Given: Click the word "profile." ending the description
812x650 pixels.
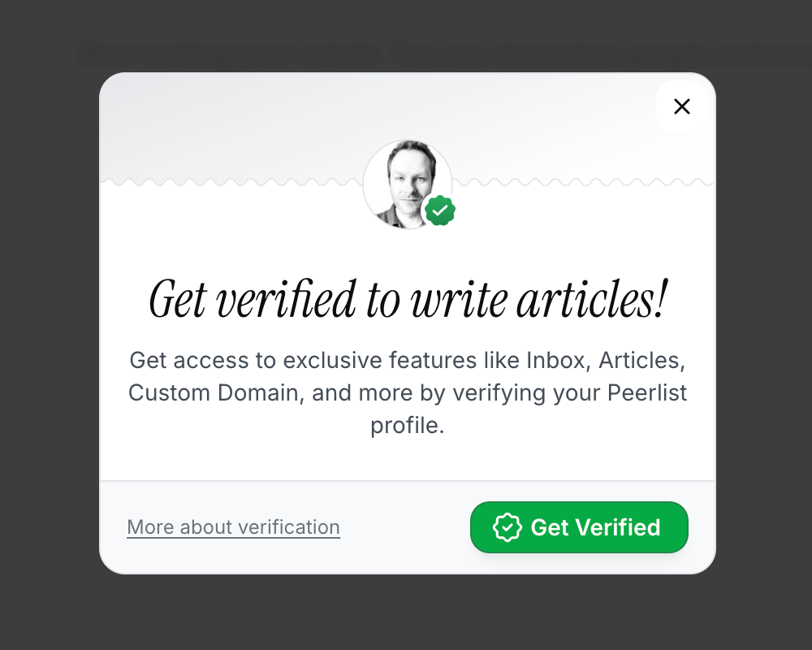Looking at the screenshot, I should coord(408,426).
